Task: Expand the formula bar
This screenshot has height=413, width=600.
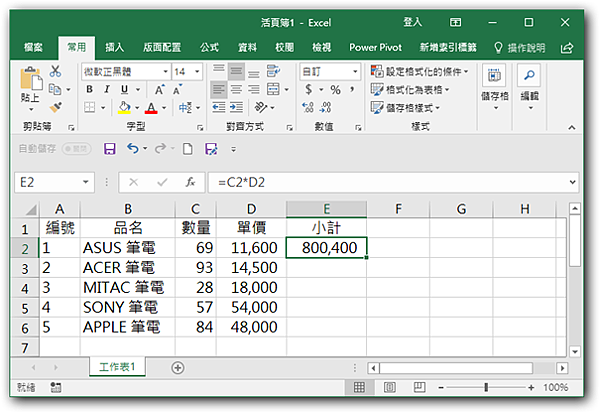Action: (x=572, y=182)
